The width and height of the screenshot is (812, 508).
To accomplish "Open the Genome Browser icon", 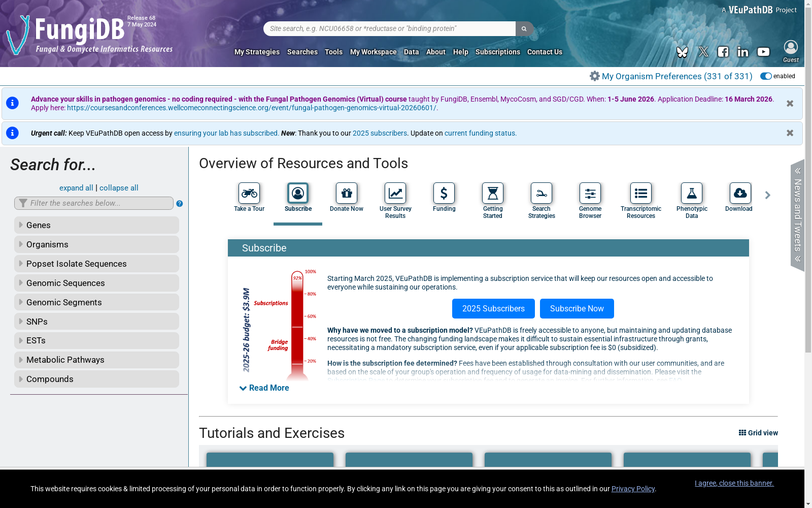I will (x=590, y=193).
